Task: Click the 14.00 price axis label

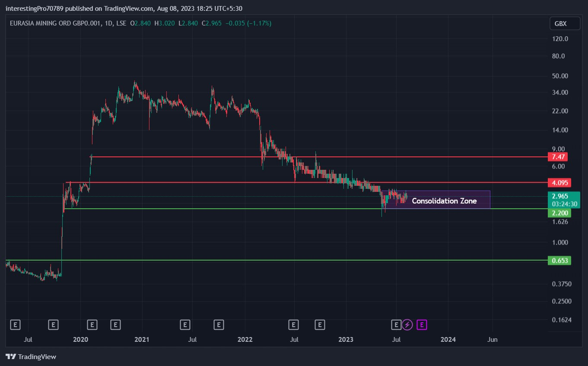Action: [x=560, y=130]
